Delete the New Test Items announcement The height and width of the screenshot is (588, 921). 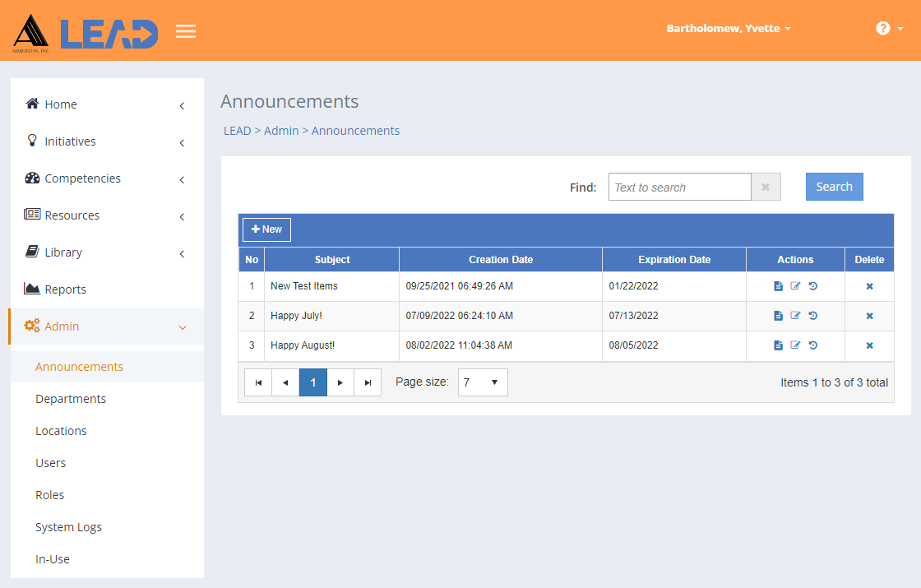click(x=869, y=286)
